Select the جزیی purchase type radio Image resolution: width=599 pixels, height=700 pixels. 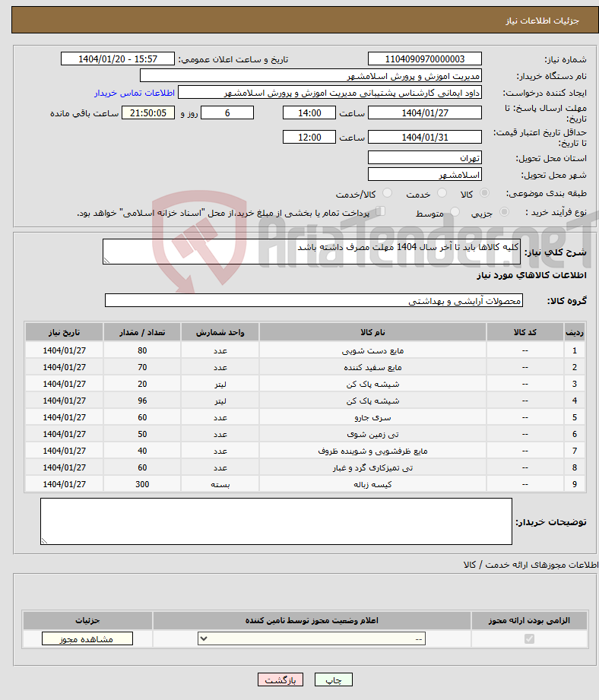[x=504, y=212]
